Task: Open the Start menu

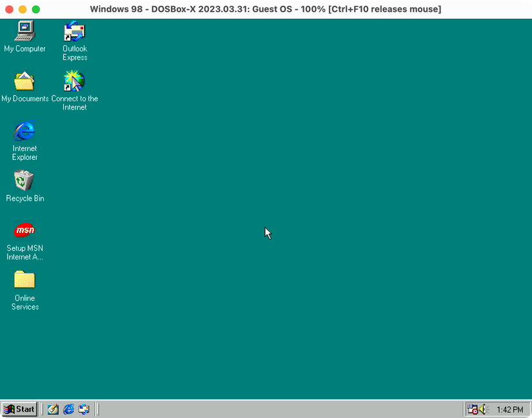Action: coord(19,409)
